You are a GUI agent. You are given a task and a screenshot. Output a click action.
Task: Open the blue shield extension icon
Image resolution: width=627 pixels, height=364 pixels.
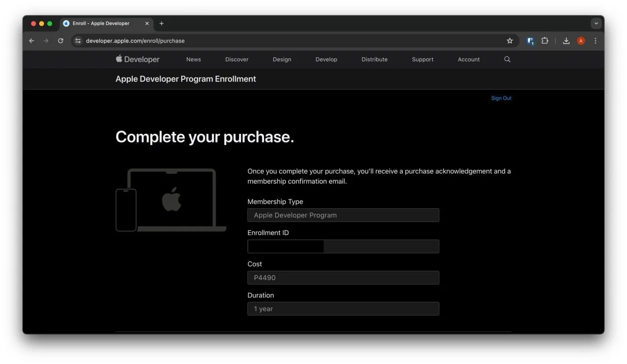coord(530,41)
